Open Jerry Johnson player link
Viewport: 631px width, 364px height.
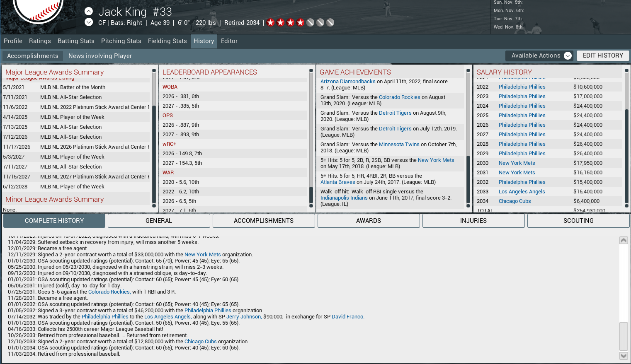coord(244,317)
